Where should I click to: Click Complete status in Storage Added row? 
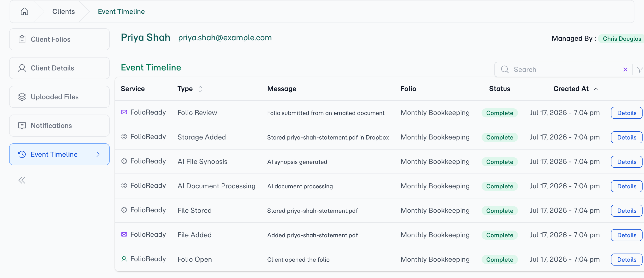click(x=500, y=137)
